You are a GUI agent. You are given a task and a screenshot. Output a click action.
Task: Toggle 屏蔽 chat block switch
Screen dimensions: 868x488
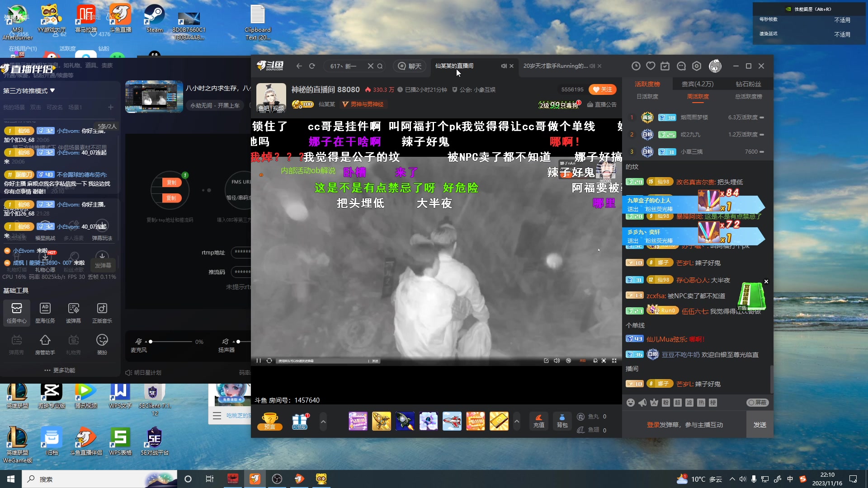[x=758, y=403]
